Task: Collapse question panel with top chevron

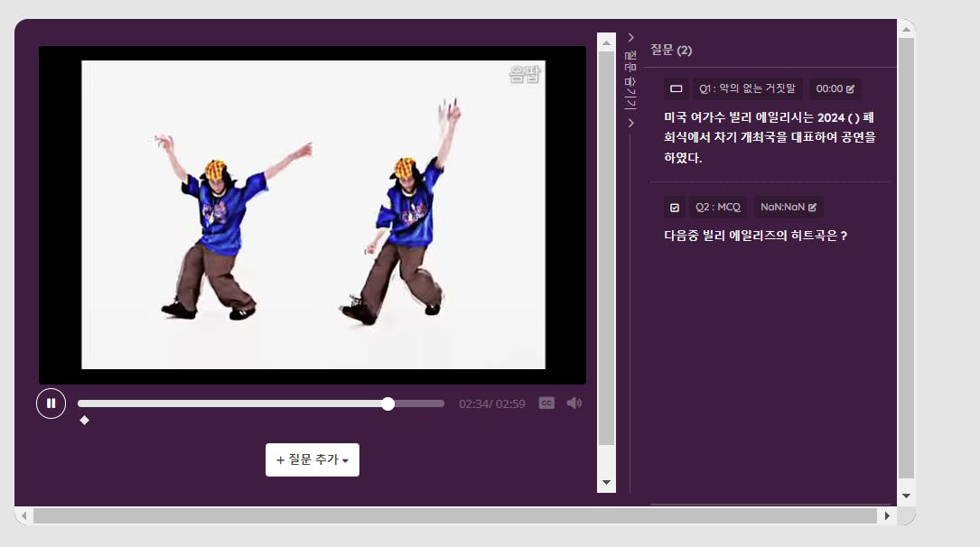Action: tap(630, 38)
